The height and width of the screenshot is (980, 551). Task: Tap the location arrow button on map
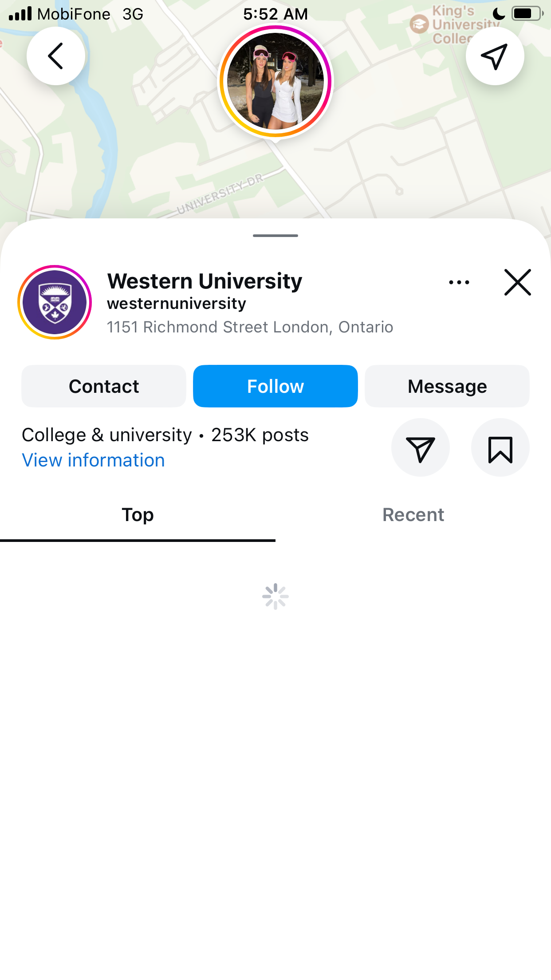tap(495, 56)
